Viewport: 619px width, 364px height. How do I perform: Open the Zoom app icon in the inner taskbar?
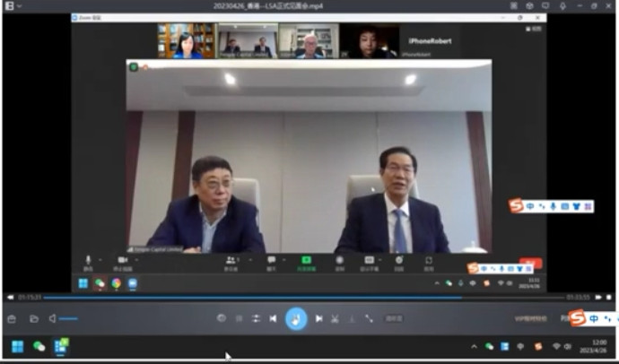click(x=133, y=283)
